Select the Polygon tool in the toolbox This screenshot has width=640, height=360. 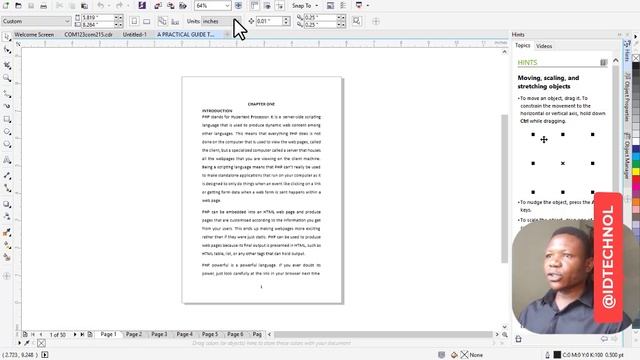click(7, 144)
